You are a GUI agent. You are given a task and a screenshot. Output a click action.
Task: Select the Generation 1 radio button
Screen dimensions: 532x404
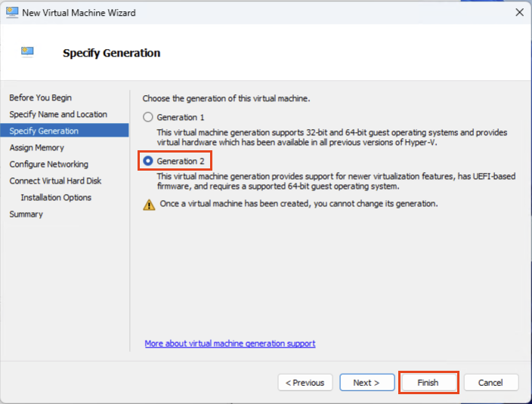(x=148, y=117)
